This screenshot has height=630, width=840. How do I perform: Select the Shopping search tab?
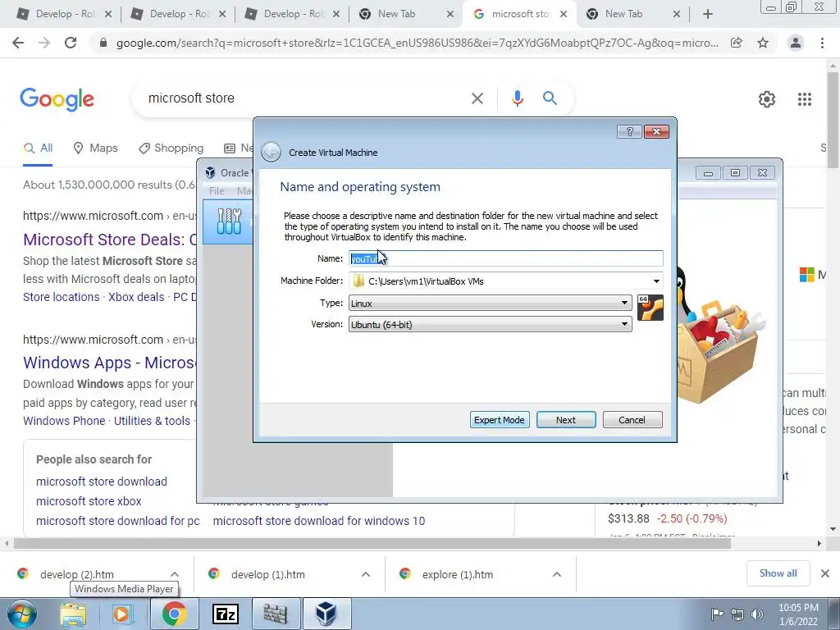point(171,148)
